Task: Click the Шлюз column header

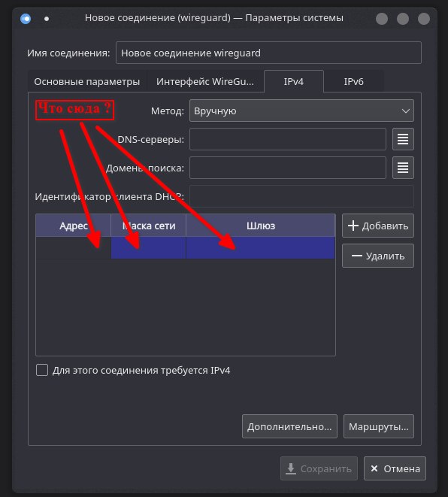Action: 260,226
